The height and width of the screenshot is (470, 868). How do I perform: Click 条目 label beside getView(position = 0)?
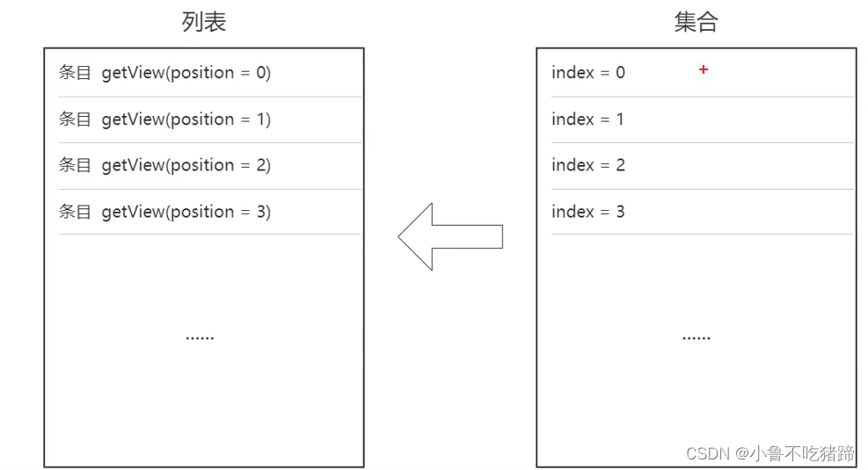(75, 73)
